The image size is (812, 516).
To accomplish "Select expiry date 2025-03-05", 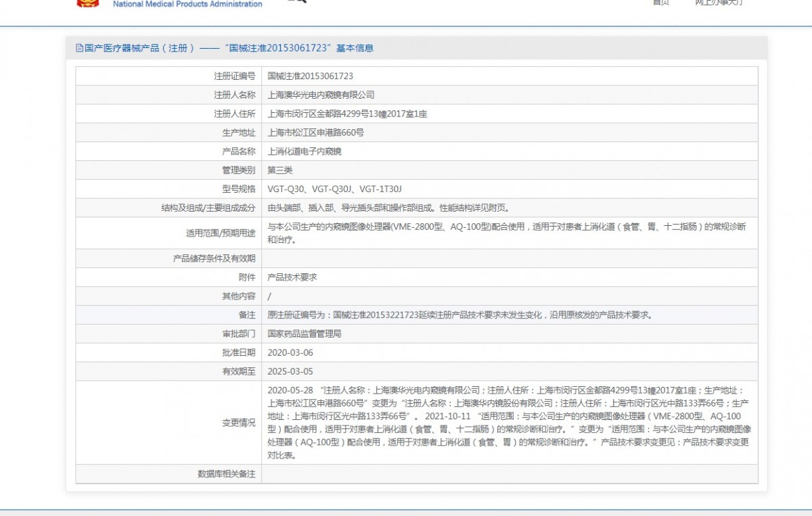I will tap(290, 371).
